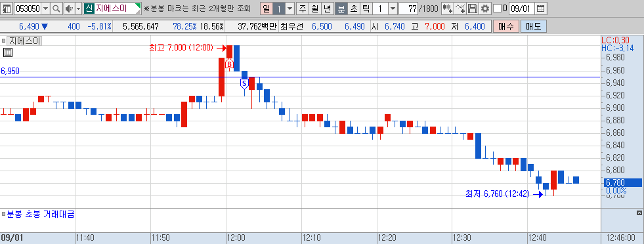Open chart settings gear icon
This screenshot has width=644, height=244.
pyautogui.click(x=485, y=9)
